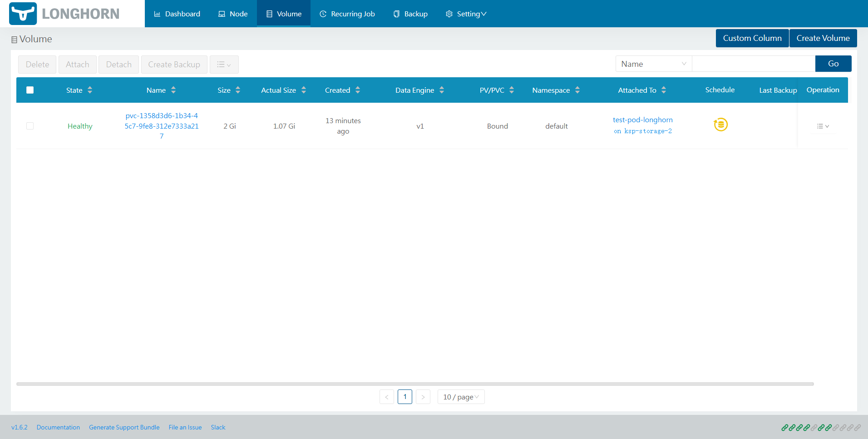Change the 10 / page size selector
868x439 pixels.
461,397
